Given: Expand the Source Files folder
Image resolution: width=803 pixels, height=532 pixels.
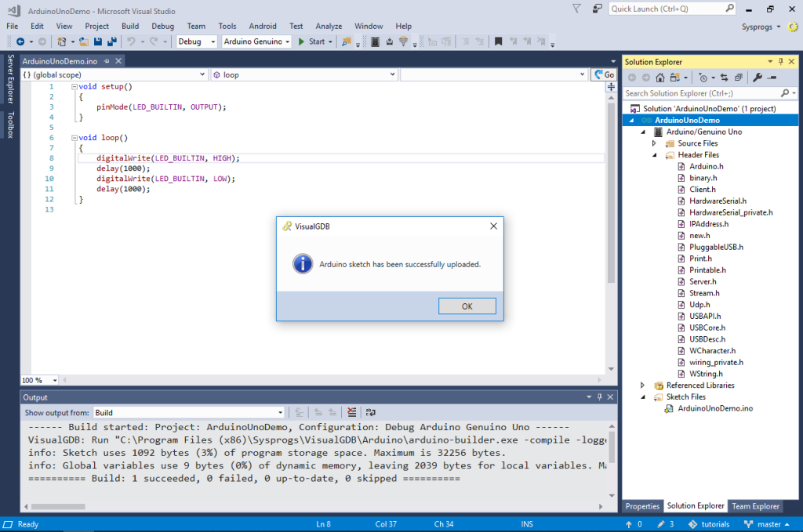Looking at the screenshot, I should coord(654,143).
